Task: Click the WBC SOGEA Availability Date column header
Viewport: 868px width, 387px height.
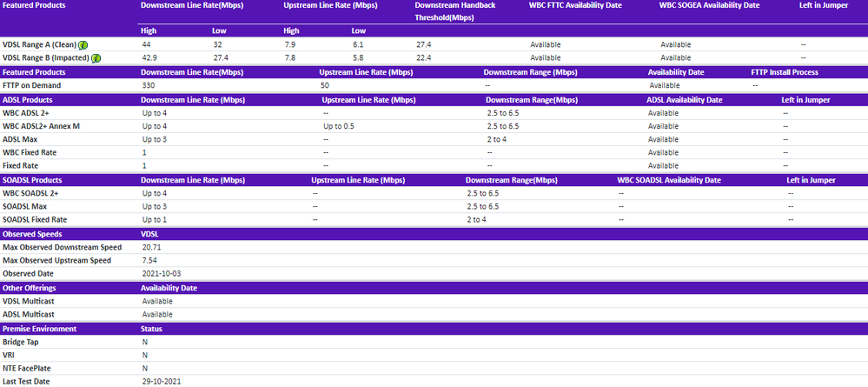Action: point(710,5)
